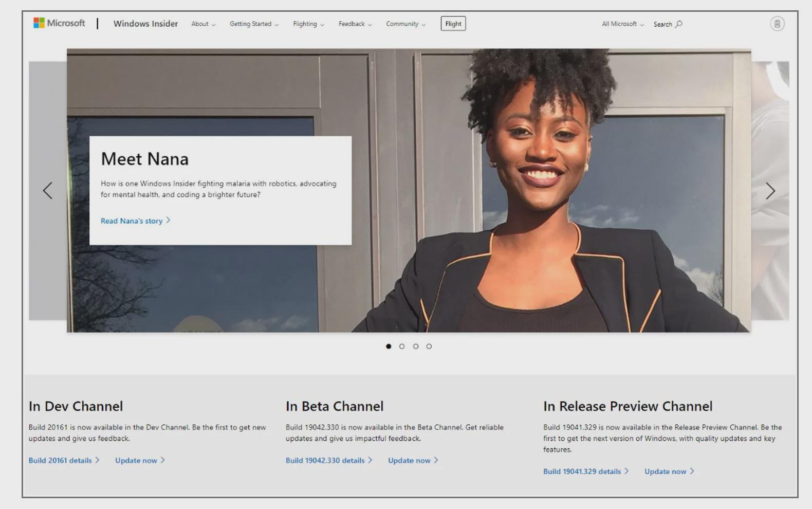Click the Meet Nana heading

(x=145, y=159)
